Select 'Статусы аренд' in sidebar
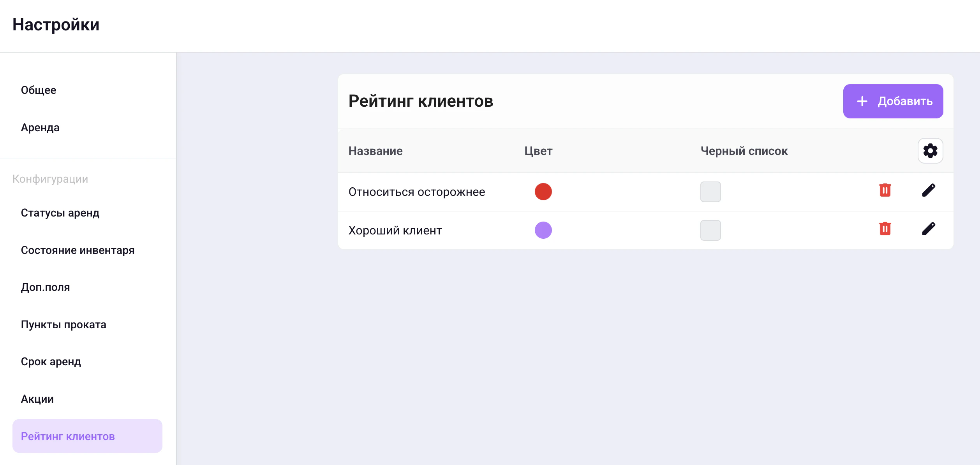980x465 pixels. pos(60,213)
